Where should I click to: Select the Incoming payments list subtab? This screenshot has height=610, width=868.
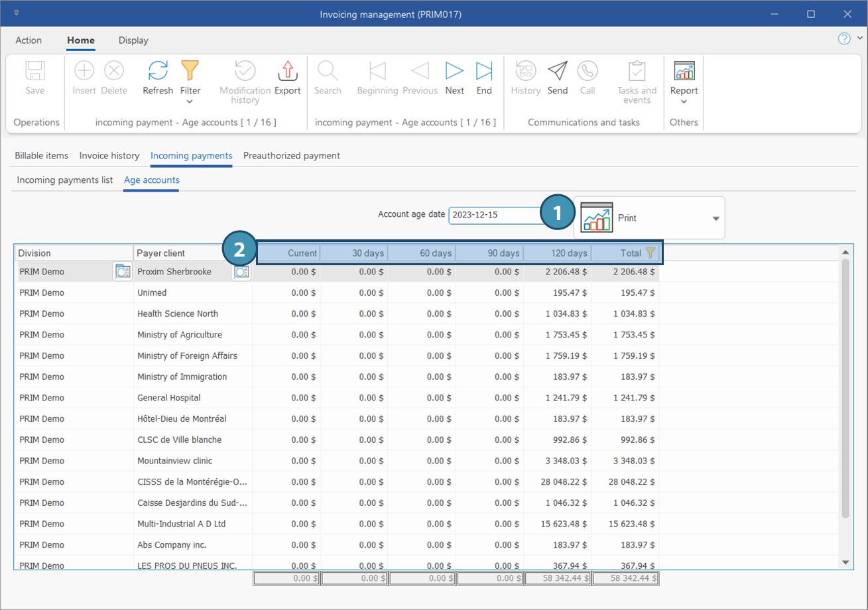tap(65, 180)
